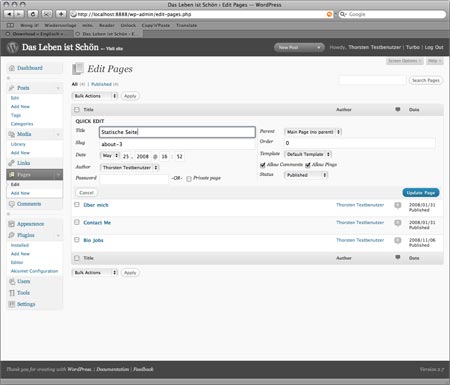450x385 pixels.
Task: Open the Default Template dropdown
Action: [308, 154]
